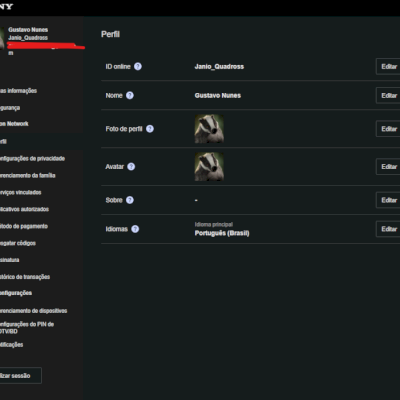Click Editar for Idiomas
This screenshot has height=400, width=400.
[388, 229]
